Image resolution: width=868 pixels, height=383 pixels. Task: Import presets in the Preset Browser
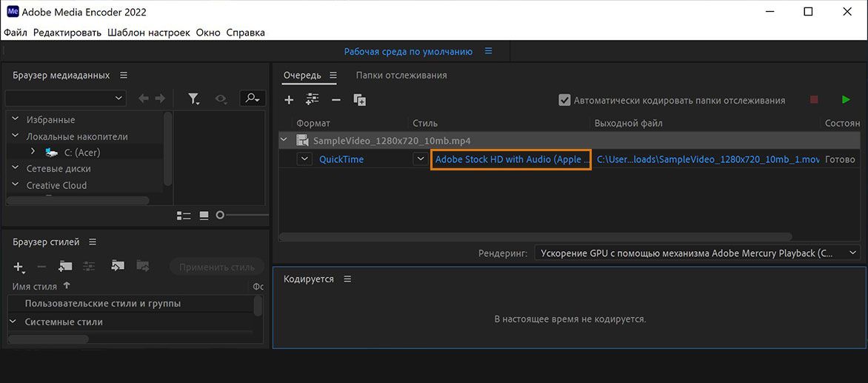pos(117,267)
